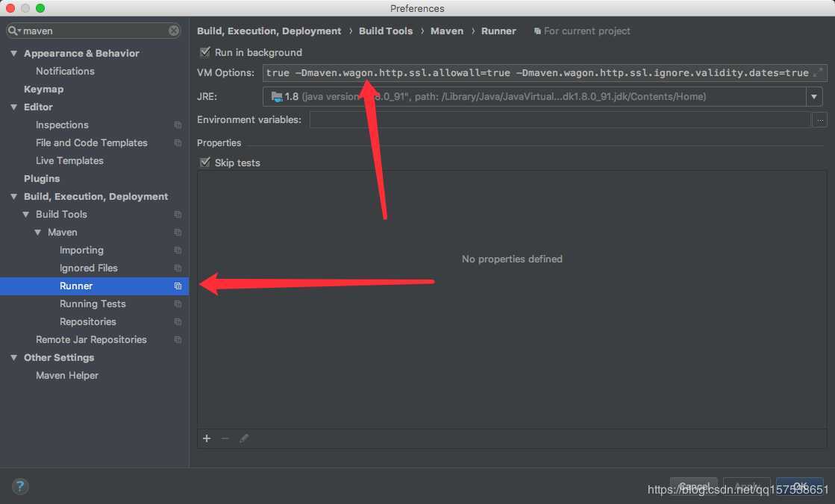Click project-level icon beside Inspections
Screen dimensions: 835x504
coord(178,125)
